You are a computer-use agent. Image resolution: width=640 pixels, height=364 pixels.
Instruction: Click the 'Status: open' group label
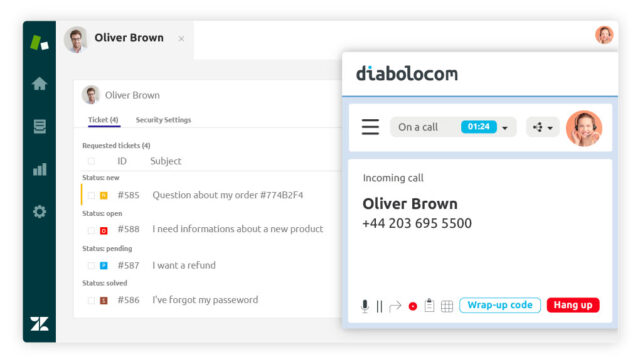tap(102, 213)
